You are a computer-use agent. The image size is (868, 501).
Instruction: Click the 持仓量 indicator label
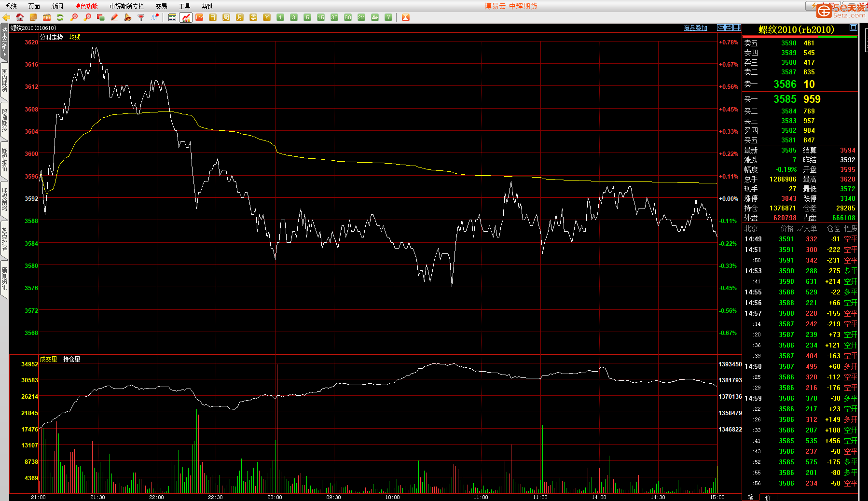pyautogui.click(x=72, y=359)
